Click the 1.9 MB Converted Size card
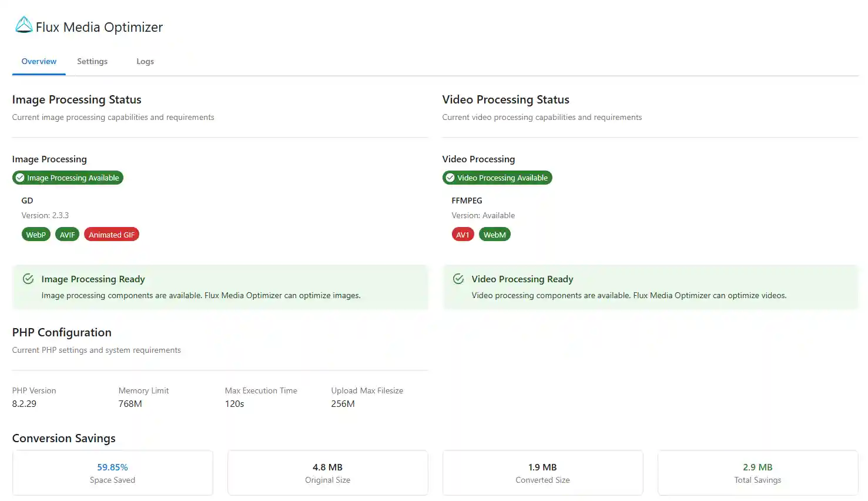868x501 pixels. click(543, 473)
